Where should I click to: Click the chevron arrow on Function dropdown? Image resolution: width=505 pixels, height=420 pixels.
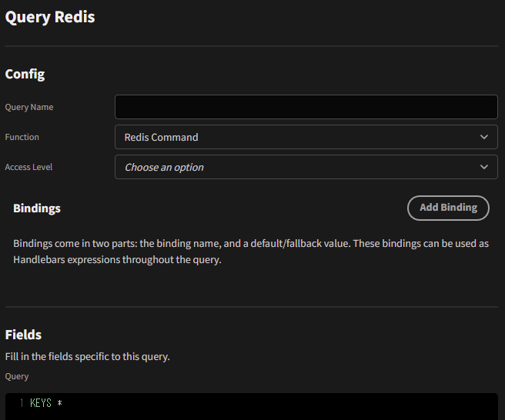click(x=483, y=137)
